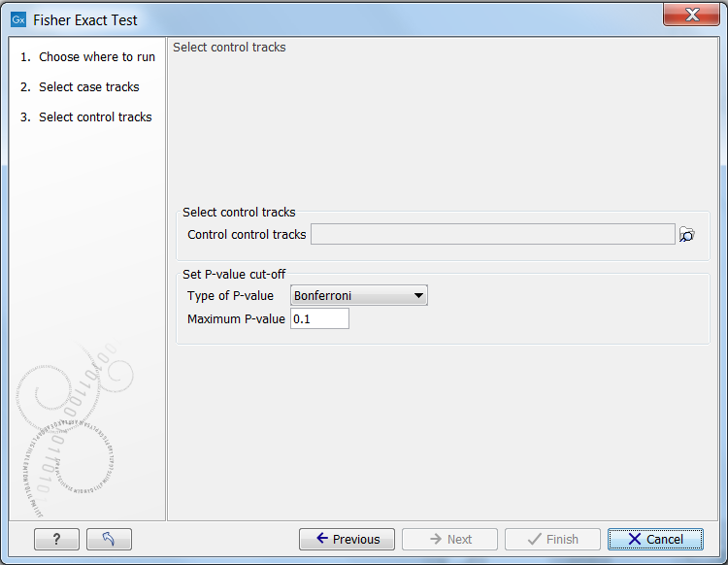Click the question mark help button

(56, 540)
